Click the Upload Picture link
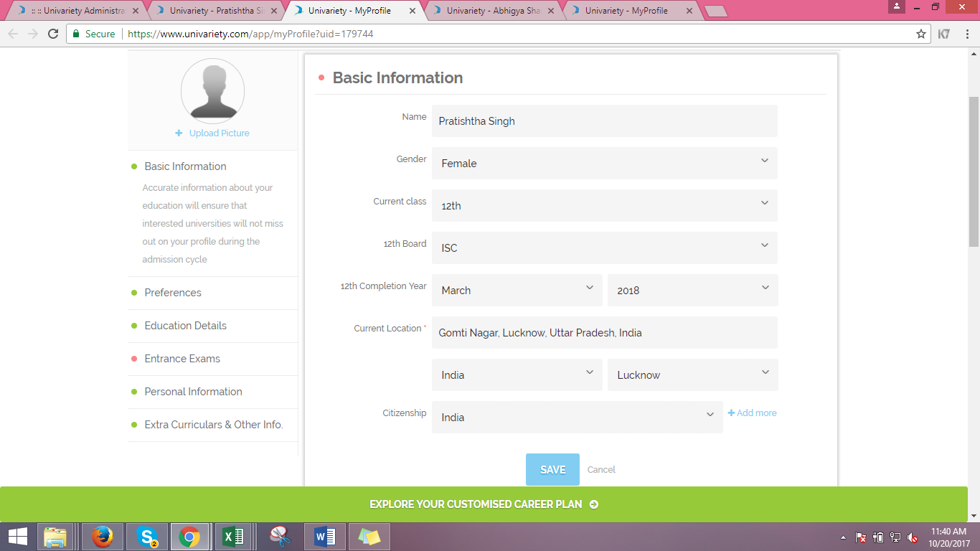980x551 pixels. (212, 133)
